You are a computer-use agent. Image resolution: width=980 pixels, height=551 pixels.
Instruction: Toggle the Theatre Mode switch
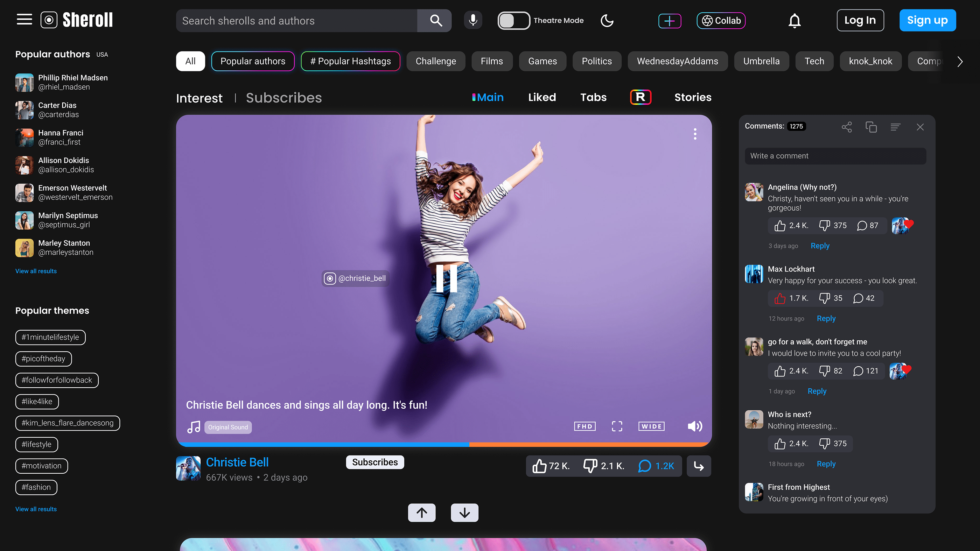(513, 21)
